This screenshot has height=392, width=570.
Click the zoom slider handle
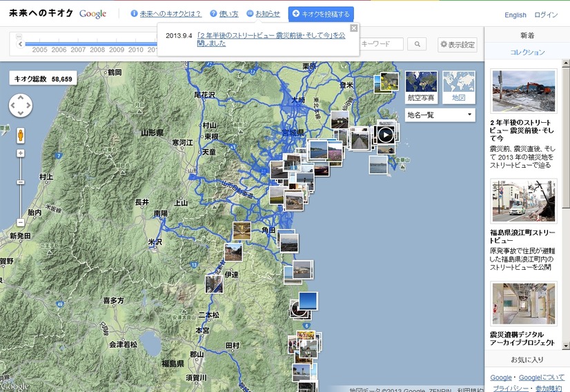click(21, 182)
